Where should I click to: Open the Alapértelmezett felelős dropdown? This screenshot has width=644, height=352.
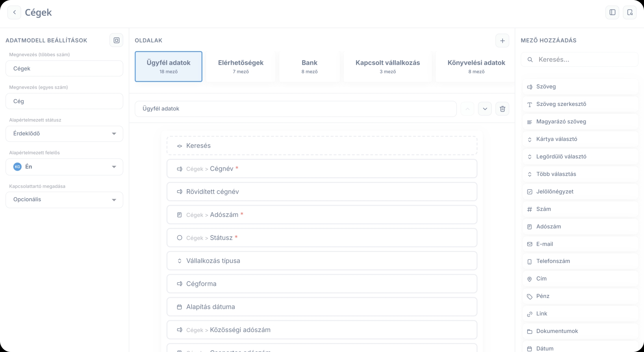[64, 167]
